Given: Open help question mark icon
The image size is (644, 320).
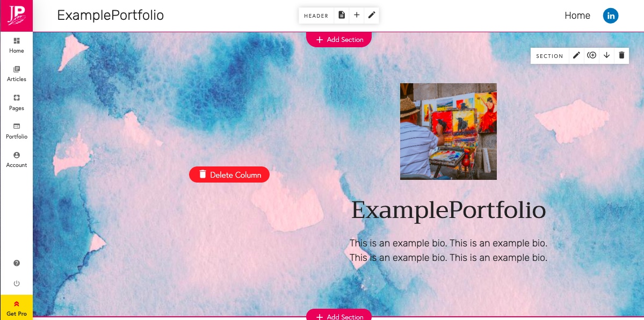Looking at the screenshot, I should (x=17, y=263).
